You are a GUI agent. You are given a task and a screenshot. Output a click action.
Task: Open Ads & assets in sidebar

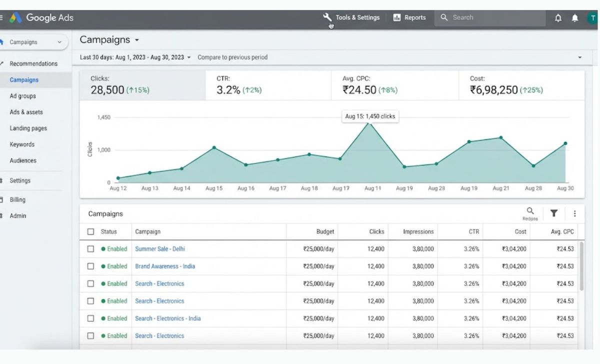(26, 112)
